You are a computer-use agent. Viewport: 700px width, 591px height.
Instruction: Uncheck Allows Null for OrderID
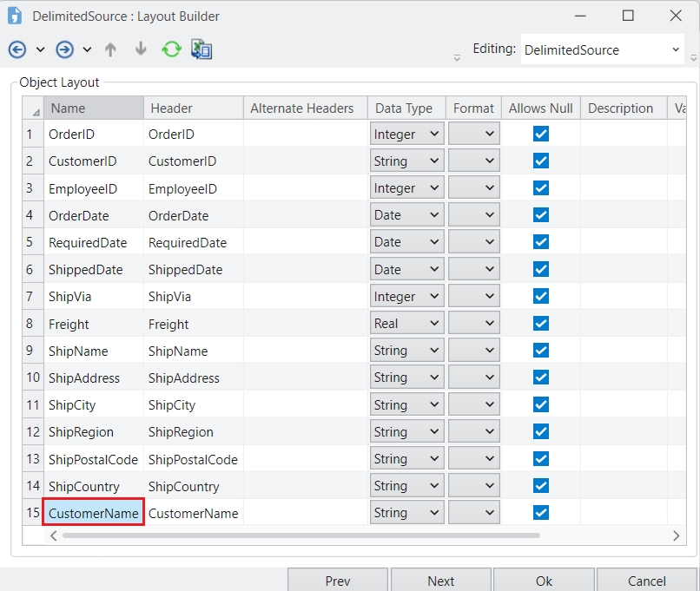(x=541, y=134)
